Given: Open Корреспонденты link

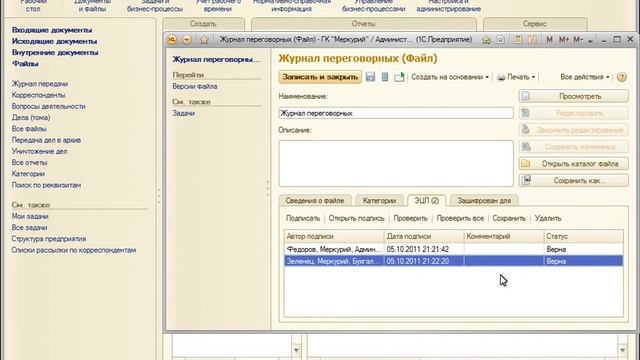Looking at the screenshot, I should pyautogui.click(x=38, y=95).
